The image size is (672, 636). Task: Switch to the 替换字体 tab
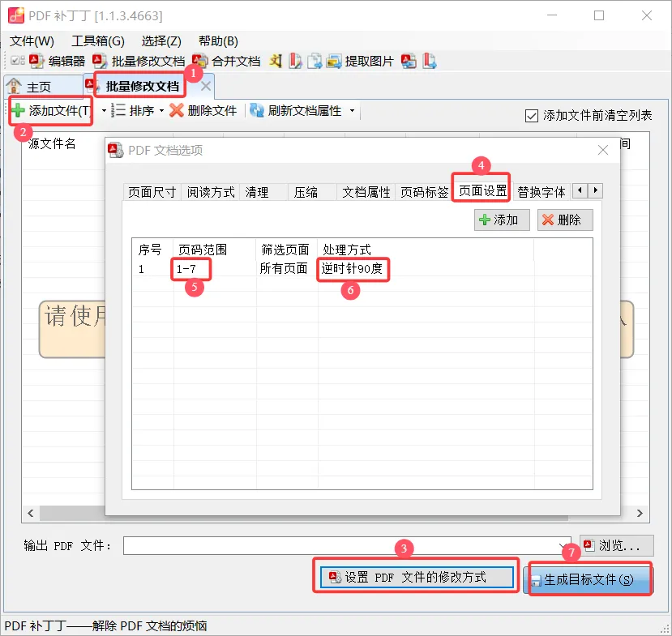541,192
